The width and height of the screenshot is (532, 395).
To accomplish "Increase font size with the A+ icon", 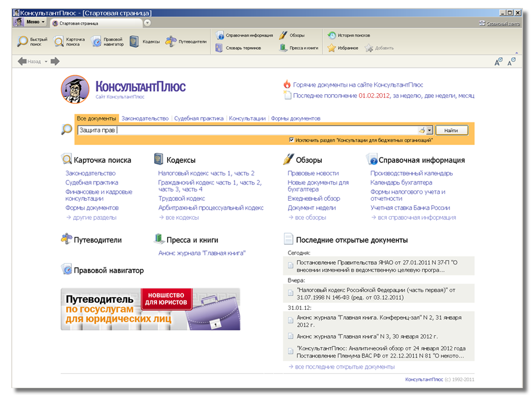I will [498, 62].
